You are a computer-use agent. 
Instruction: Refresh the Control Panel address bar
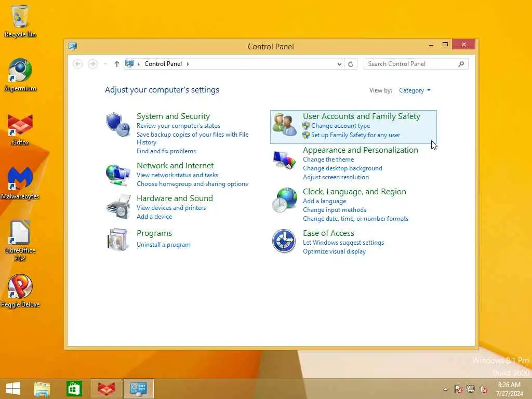click(351, 64)
